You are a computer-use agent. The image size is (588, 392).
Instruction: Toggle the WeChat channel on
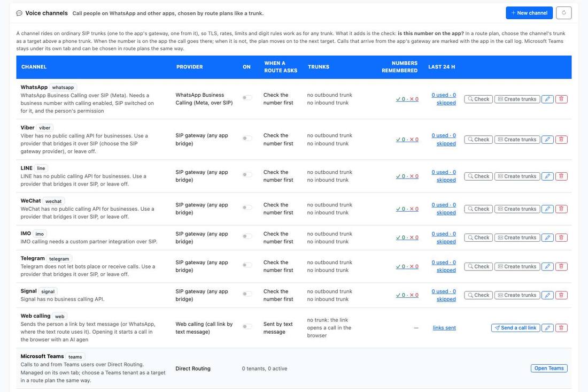tap(247, 207)
